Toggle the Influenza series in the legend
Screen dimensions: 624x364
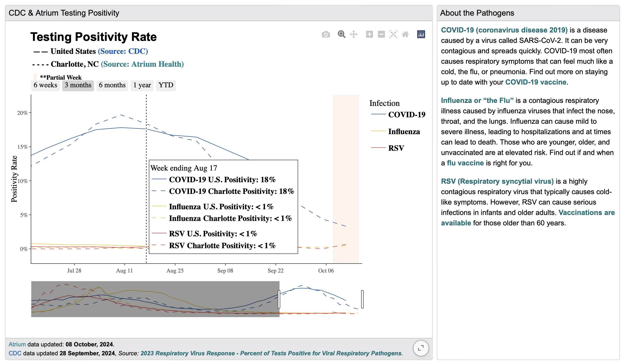(404, 132)
